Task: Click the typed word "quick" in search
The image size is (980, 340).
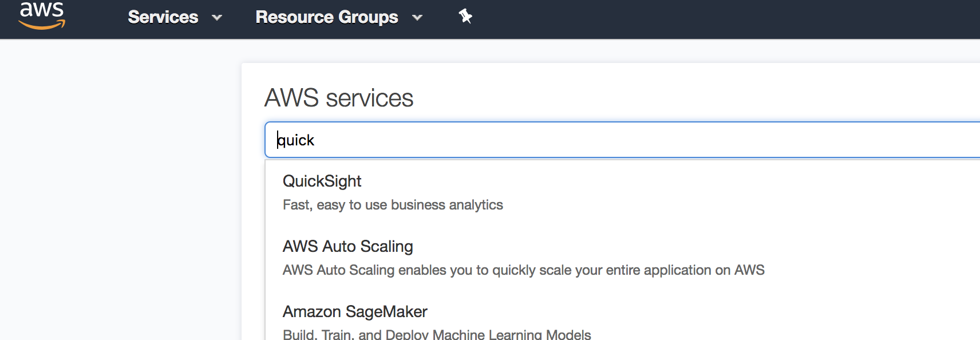Action: click(296, 140)
